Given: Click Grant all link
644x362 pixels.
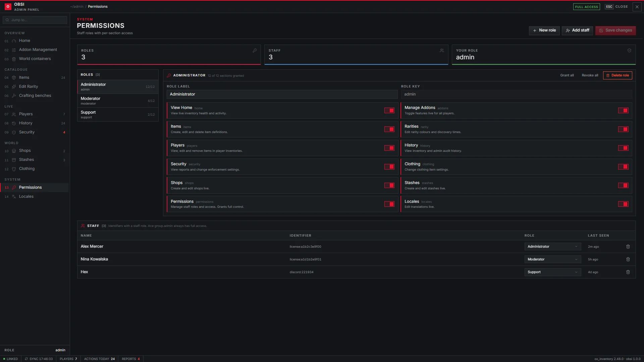Looking at the screenshot, I should 567,76.
